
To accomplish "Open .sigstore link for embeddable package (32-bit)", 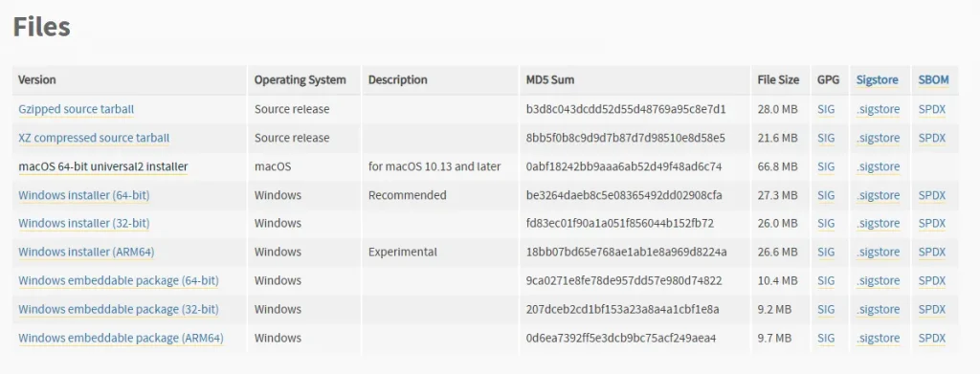I will 878,309.
